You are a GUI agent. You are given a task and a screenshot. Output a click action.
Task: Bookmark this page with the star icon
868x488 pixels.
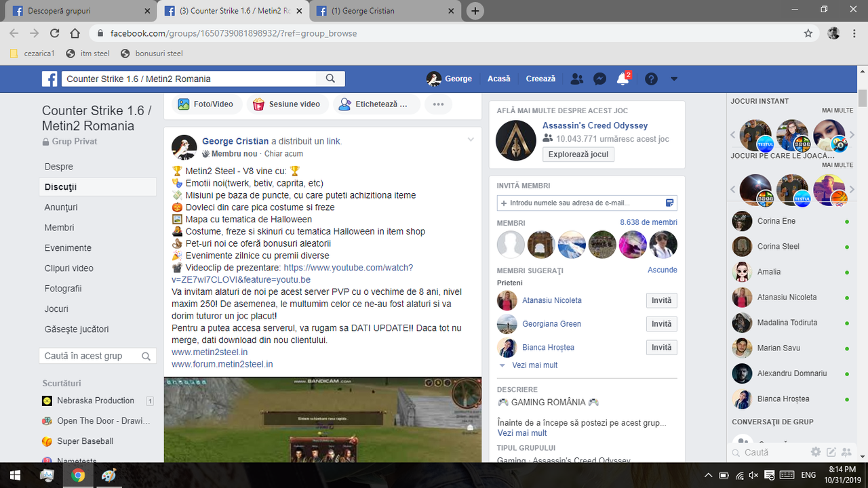(x=808, y=33)
